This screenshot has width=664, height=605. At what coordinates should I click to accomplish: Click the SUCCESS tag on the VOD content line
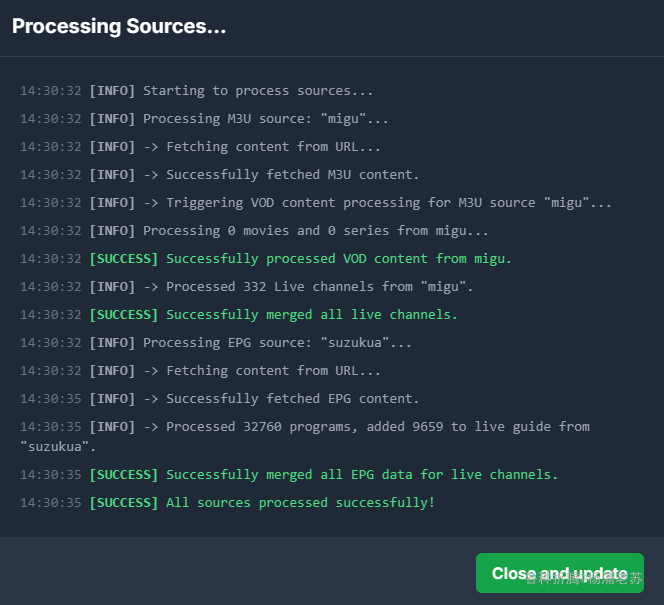(123, 259)
